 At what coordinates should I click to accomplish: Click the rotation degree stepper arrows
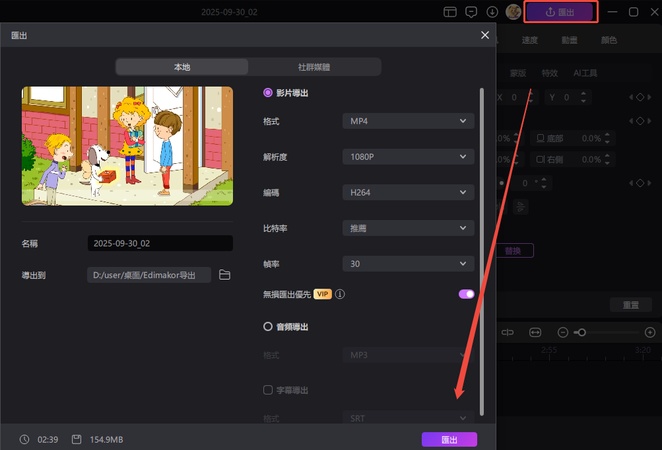[544, 183]
